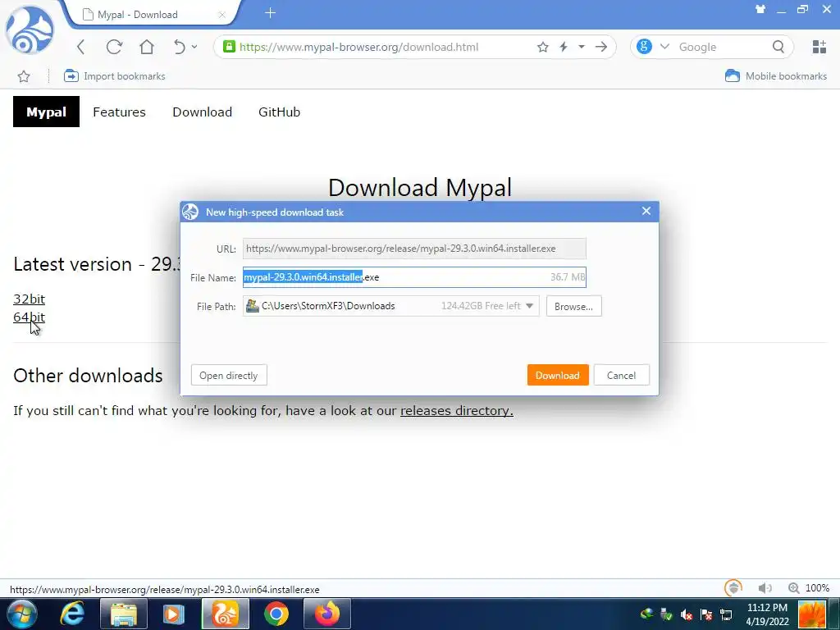Open Mobile bookmarks

tap(776, 76)
